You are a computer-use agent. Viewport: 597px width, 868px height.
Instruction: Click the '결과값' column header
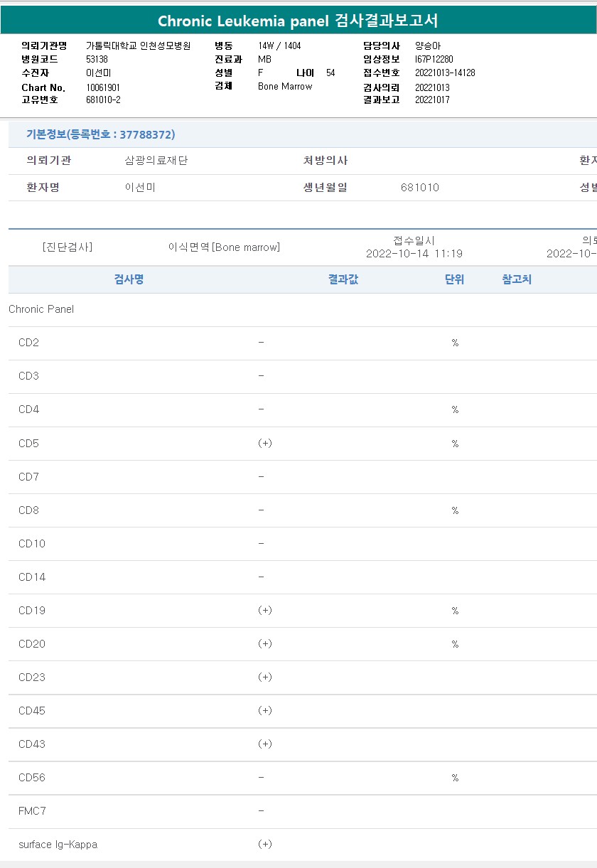point(343,279)
